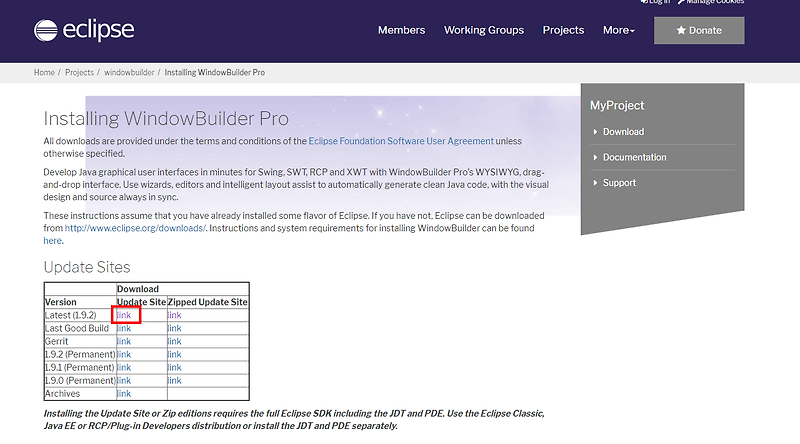Screen dimensions: 800x444
Task: Click the 'Installing WindowBuilder Pro' heading
Action: [x=166, y=118]
